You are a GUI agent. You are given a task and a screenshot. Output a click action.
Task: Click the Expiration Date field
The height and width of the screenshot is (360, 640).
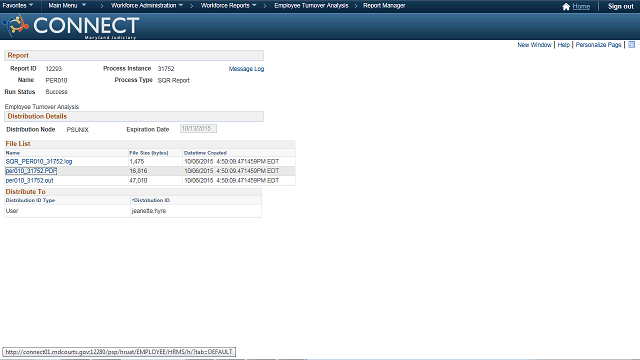click(198, 129)
